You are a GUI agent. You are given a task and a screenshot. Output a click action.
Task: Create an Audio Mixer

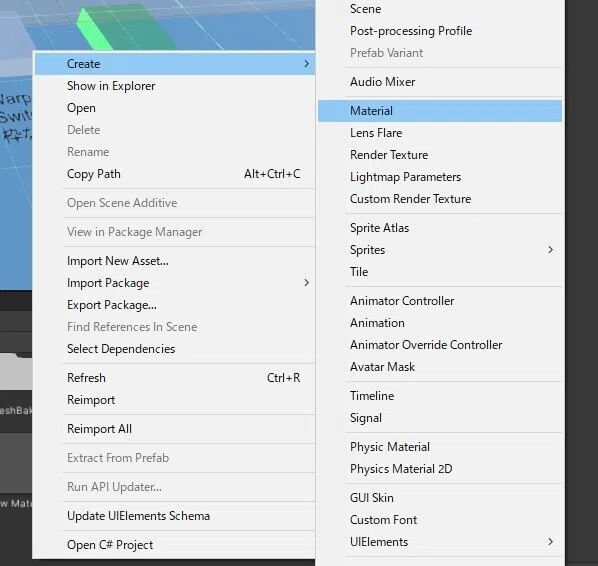point(440,82)
